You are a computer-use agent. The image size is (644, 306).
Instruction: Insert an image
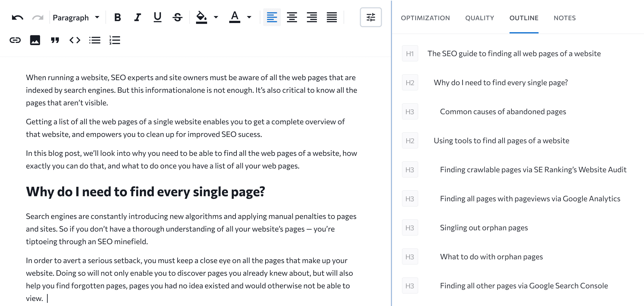click(35, 40)
